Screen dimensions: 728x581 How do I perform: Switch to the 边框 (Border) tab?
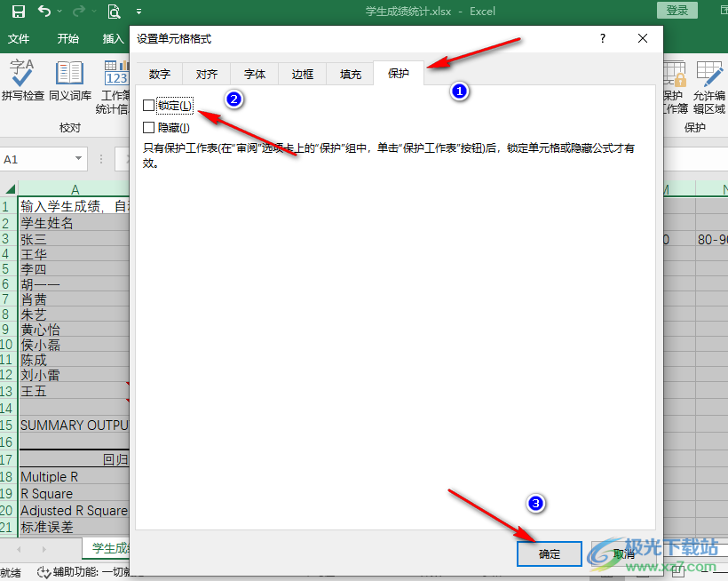tap(303, 75)
